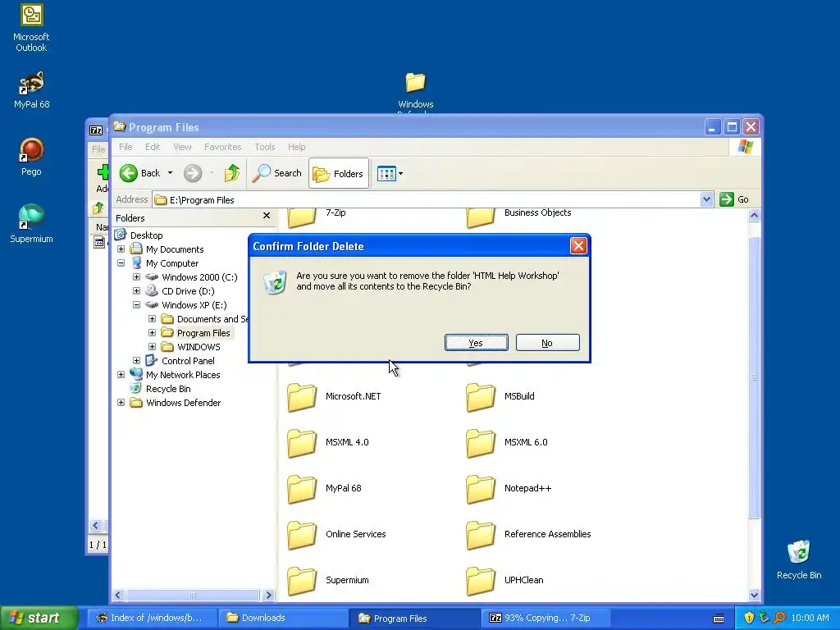The image size is (840, 630).
Task: Select the Pego desktop shortcut
Action: (x=31, y=157)
